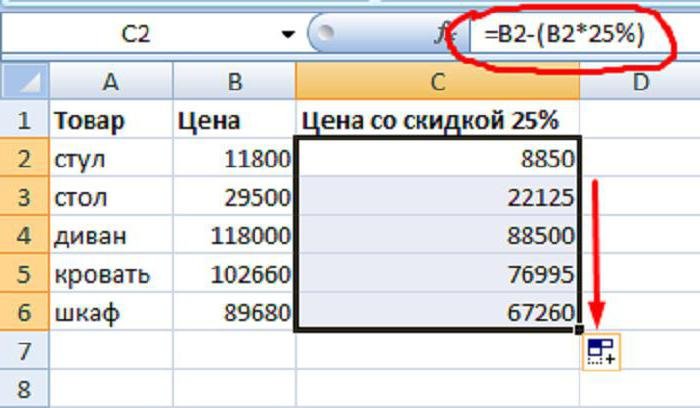Select column A header
Image resolution: width=700 pixels, height=408 pixels.
click(110, 81)
